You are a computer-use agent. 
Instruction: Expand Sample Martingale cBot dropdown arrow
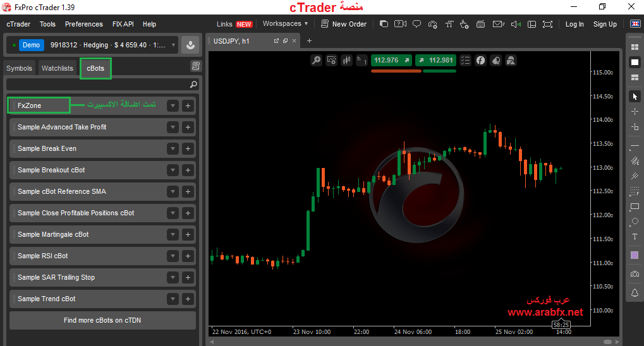pos(173,234)
